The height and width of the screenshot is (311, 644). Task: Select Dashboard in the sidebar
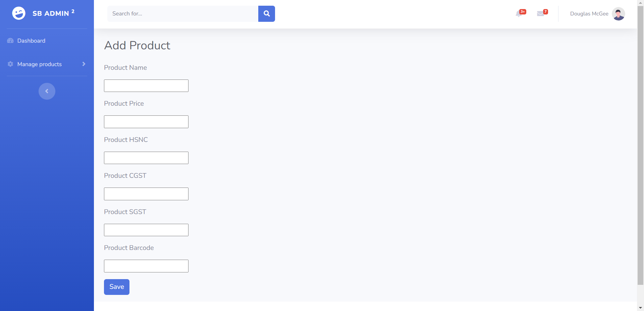point(31,41)
